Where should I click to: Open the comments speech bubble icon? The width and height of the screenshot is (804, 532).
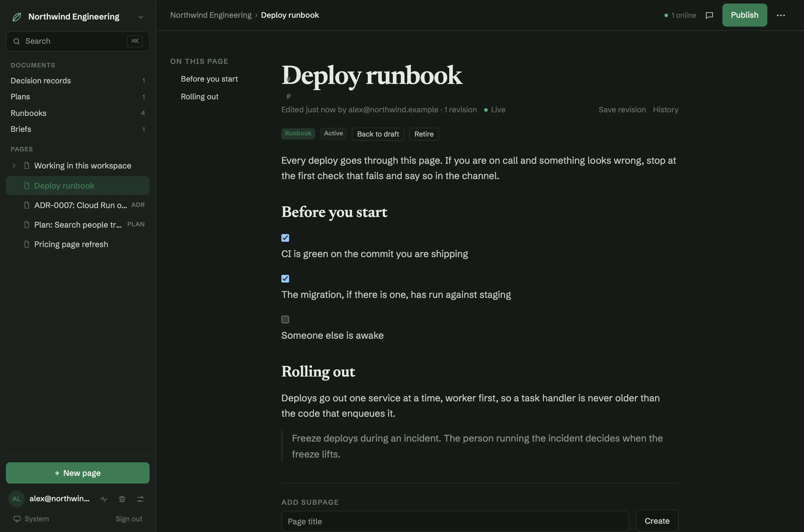click(x=709, y=15)
